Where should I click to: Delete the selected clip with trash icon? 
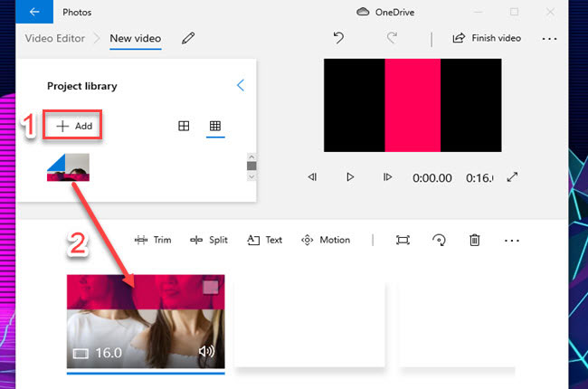tap(474, 240)
